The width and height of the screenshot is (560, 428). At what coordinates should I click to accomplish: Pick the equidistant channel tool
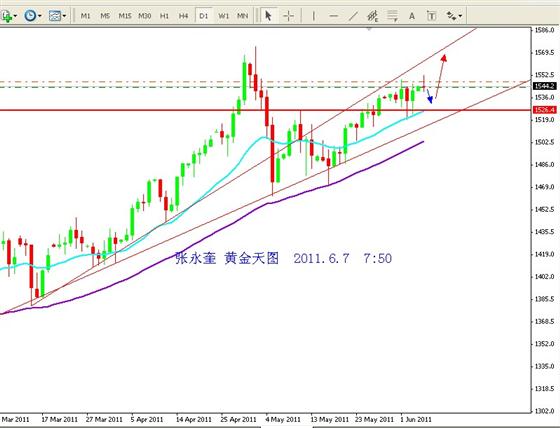coord(372,16)
